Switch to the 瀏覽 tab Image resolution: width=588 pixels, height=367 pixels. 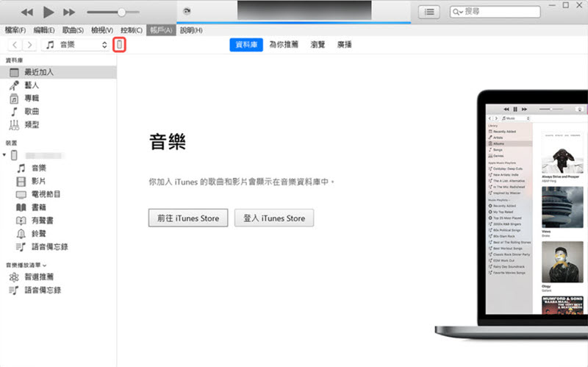318,45
